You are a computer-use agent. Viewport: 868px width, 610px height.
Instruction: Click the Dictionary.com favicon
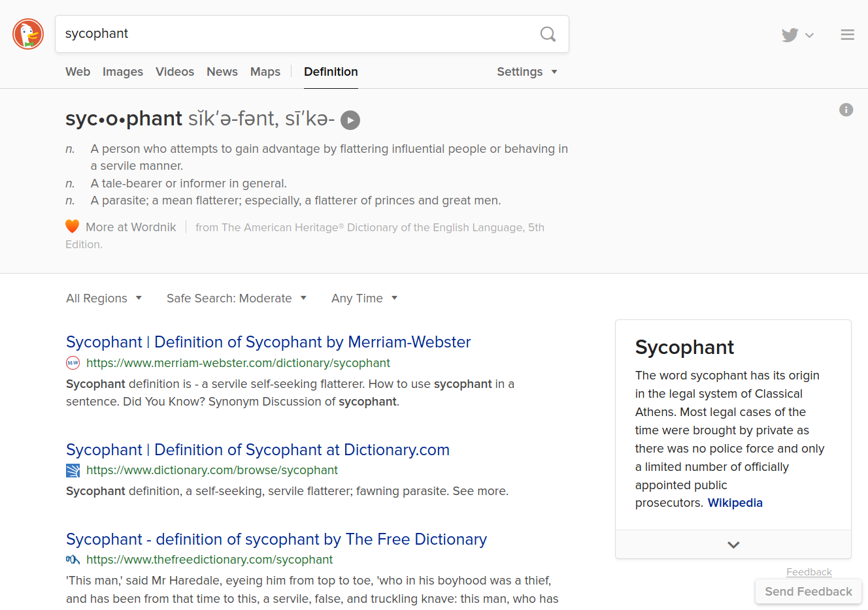(x=73, y=470)
